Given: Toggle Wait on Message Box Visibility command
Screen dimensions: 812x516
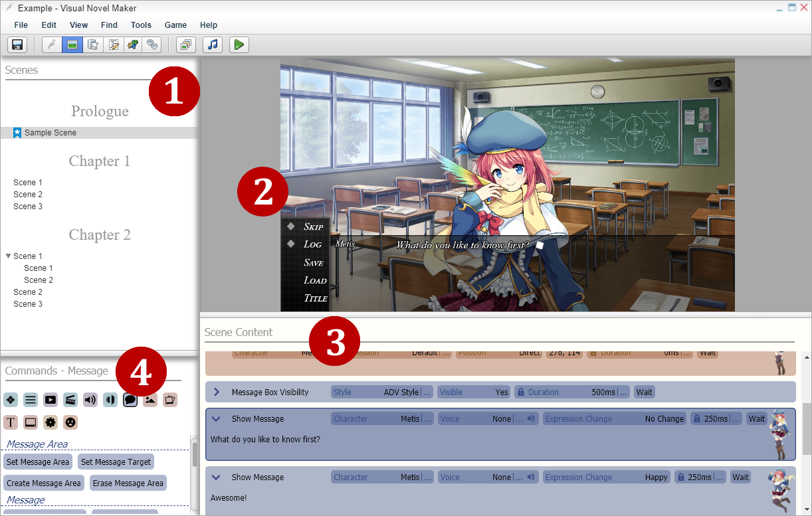Looking at the screenshot, I should pyautogui.click(x=644, y=392).
